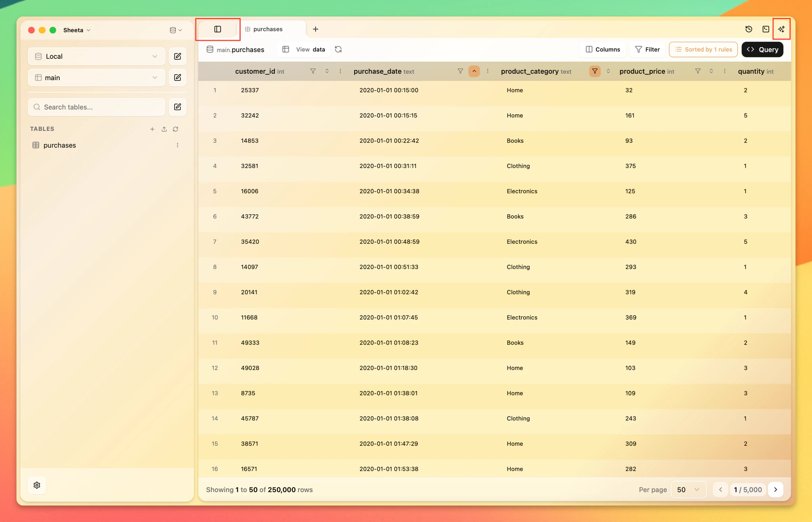Click edit icon beside Search tables
This screenshot has height=522, width=812.
(178, 107)
